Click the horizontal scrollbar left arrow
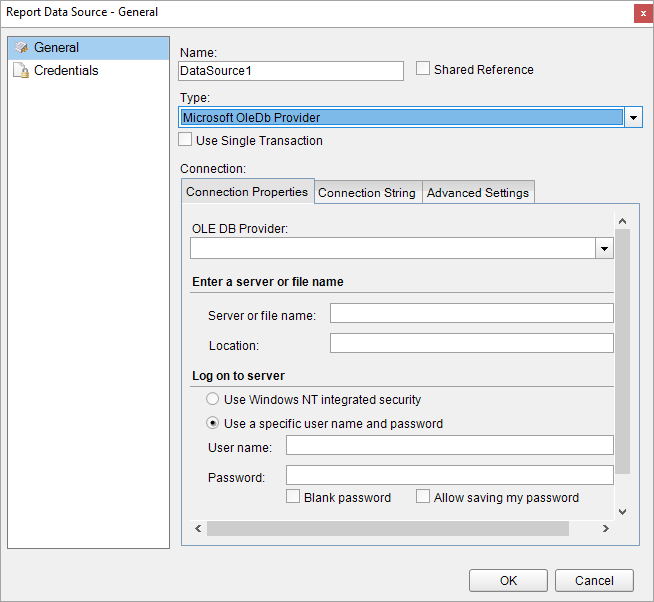 pyautogui.click(x=198, y=529)
